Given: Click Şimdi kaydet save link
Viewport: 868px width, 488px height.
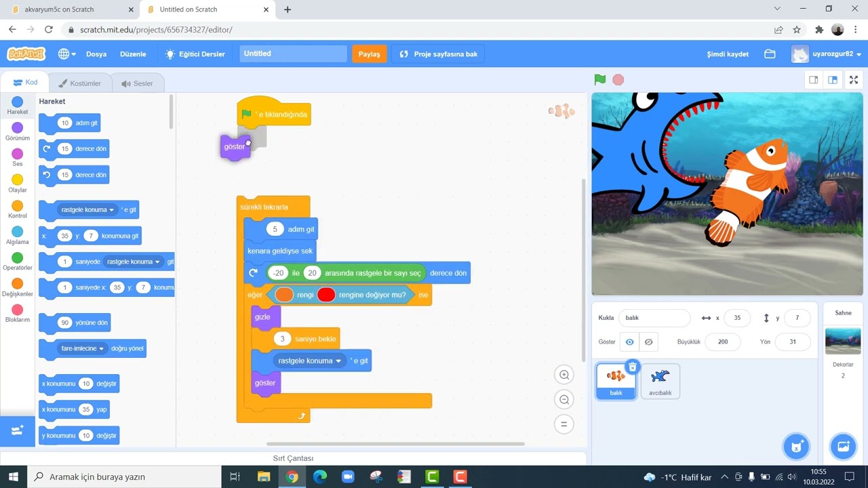Looking at the screenshot, I should point(728,54).
